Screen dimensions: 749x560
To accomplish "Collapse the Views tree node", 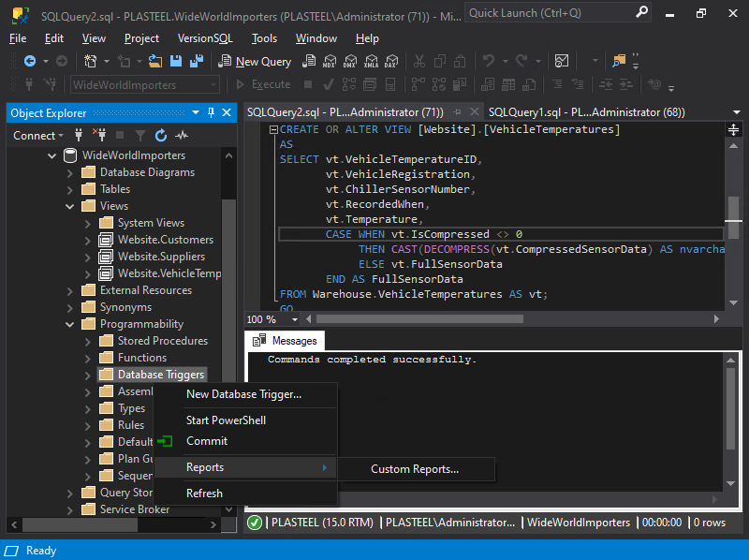I will tap(70, 206).
